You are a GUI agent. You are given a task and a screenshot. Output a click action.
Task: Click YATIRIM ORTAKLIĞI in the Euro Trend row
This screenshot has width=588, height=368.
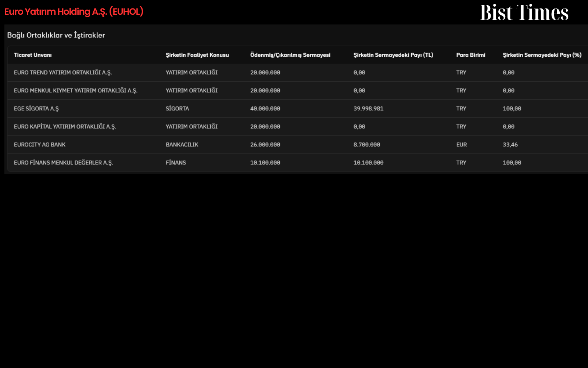(191, 72)
